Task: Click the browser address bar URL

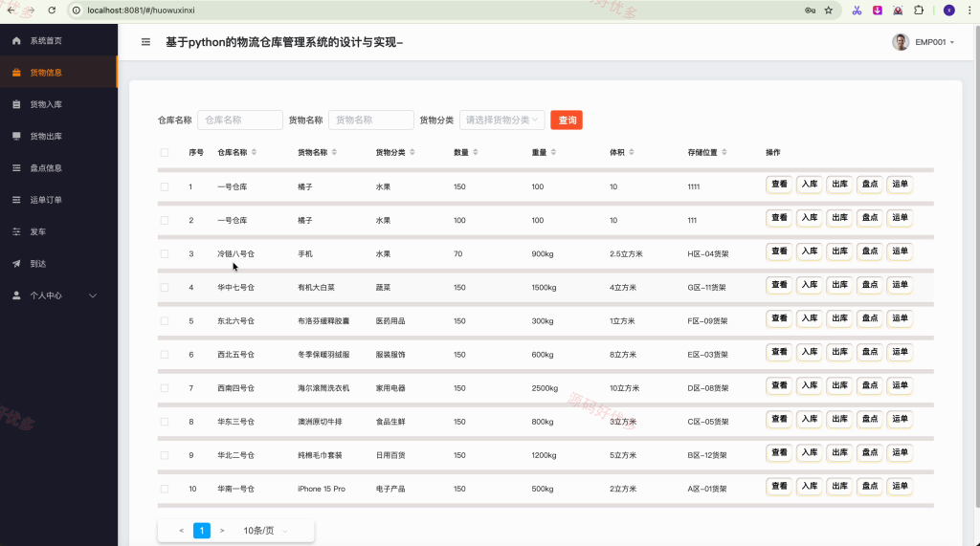Action: (142, 10)
